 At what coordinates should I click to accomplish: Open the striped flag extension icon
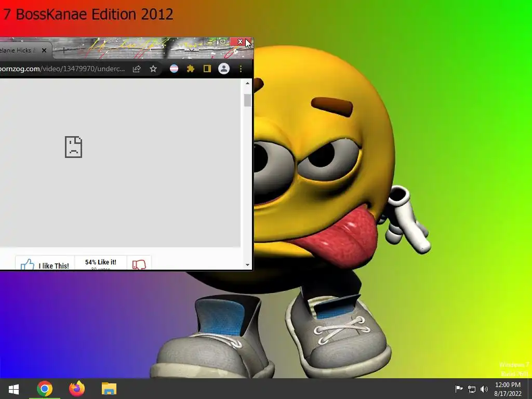pyautogui.click(x=174, y=69)
